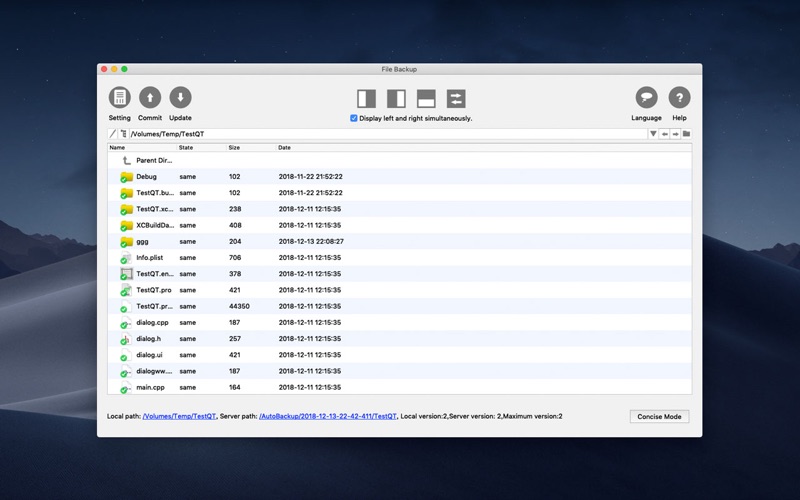This screenshot has width=800, height=500.
Task: Sort by the Size column header
Action: 251,147
